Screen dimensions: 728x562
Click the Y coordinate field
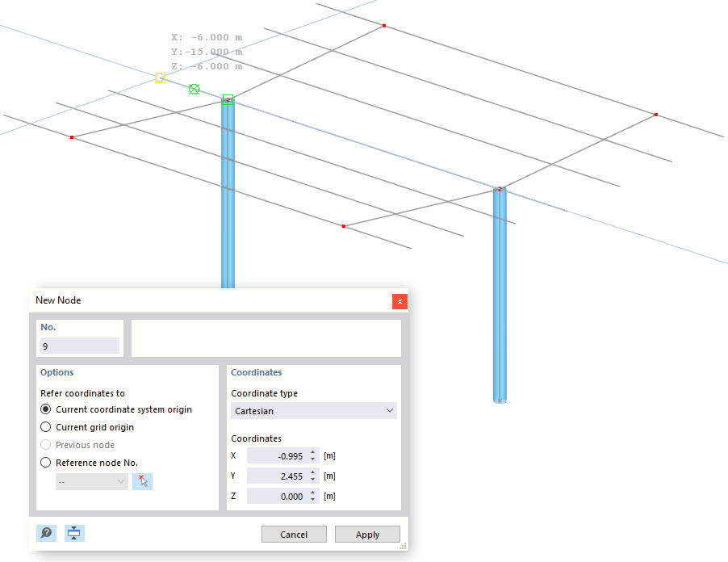[278, 476]
